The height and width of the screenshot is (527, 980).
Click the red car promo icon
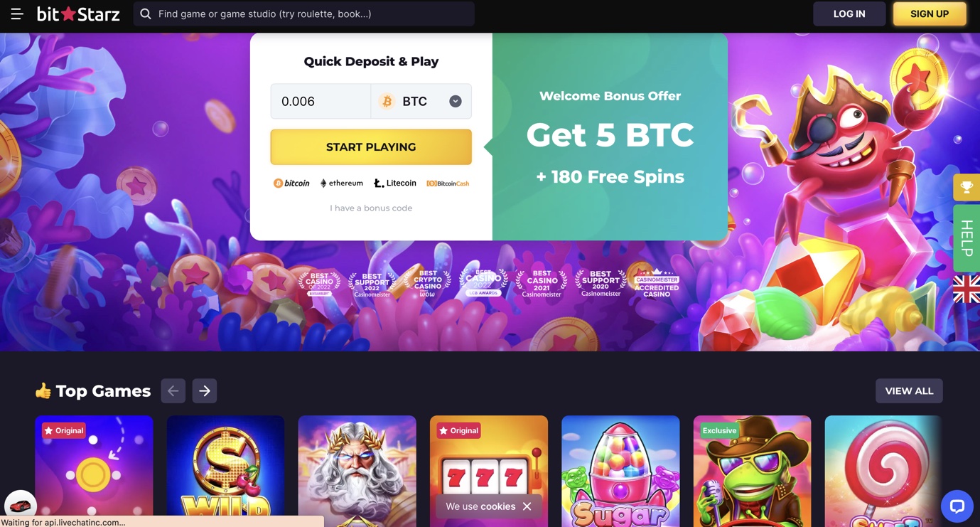click(21, 506)
